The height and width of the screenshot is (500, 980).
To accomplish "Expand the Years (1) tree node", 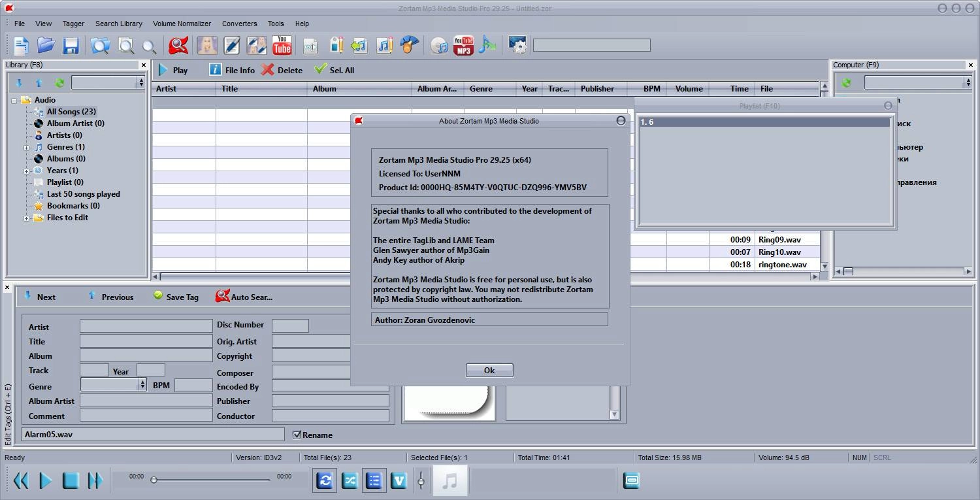I will 27,171.
